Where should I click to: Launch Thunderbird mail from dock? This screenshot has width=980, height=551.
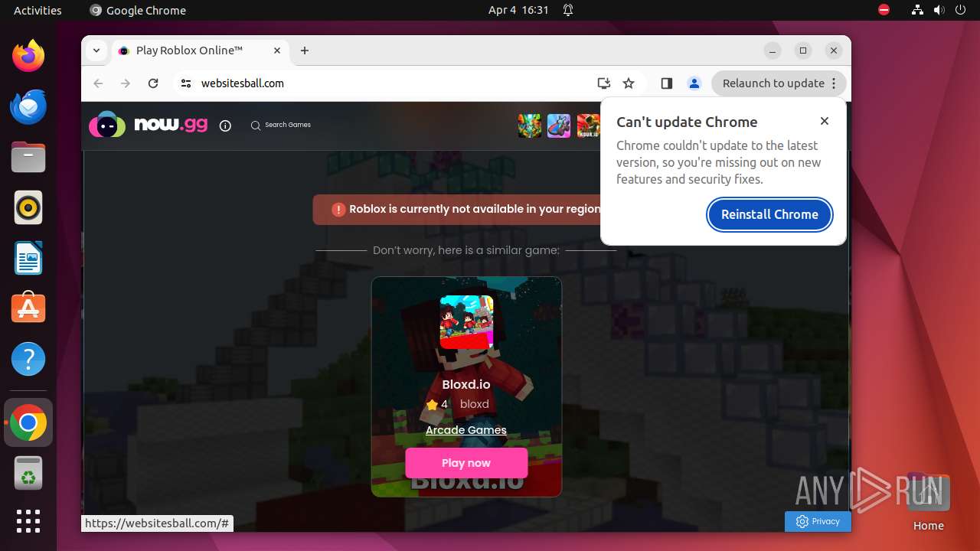28,106
